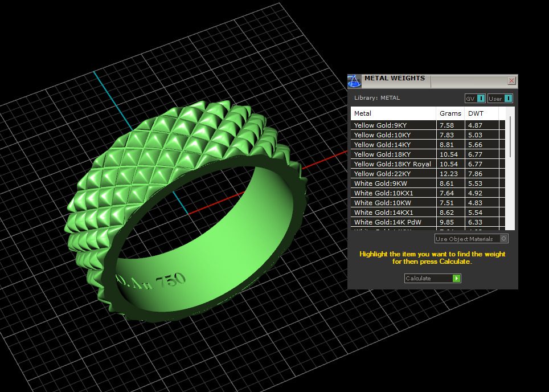Select the White Gold:14K PdW row

pyautogui.click(x=428, y=222)
